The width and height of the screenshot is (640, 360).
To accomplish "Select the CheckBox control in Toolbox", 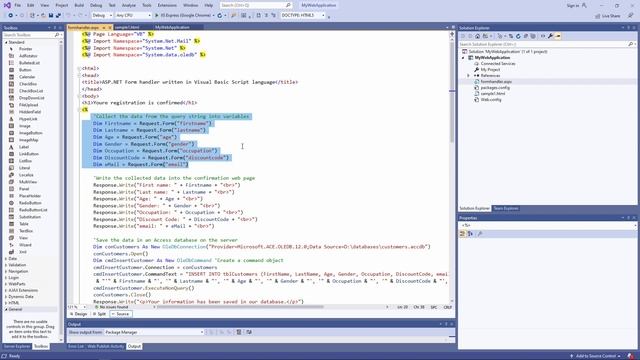I will pos(28,84).
